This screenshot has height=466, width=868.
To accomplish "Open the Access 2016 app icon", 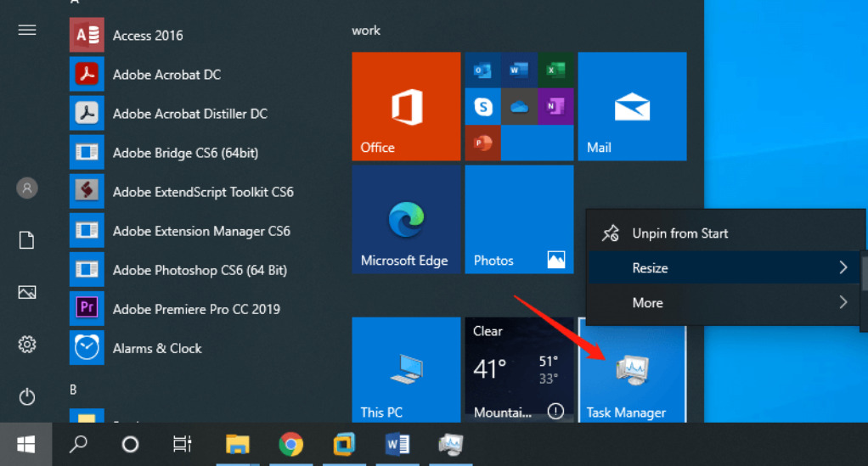I will [x=87, y=35].
